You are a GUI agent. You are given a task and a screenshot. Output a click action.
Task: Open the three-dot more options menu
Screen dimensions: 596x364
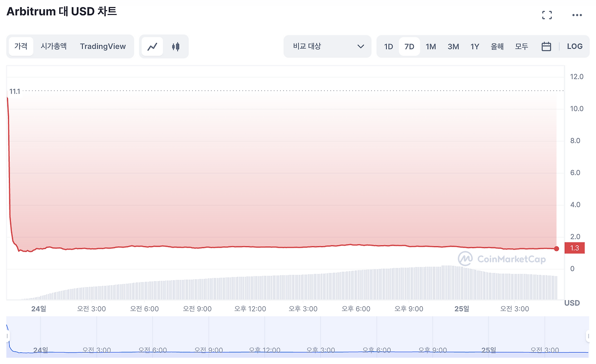coord(577,15)
